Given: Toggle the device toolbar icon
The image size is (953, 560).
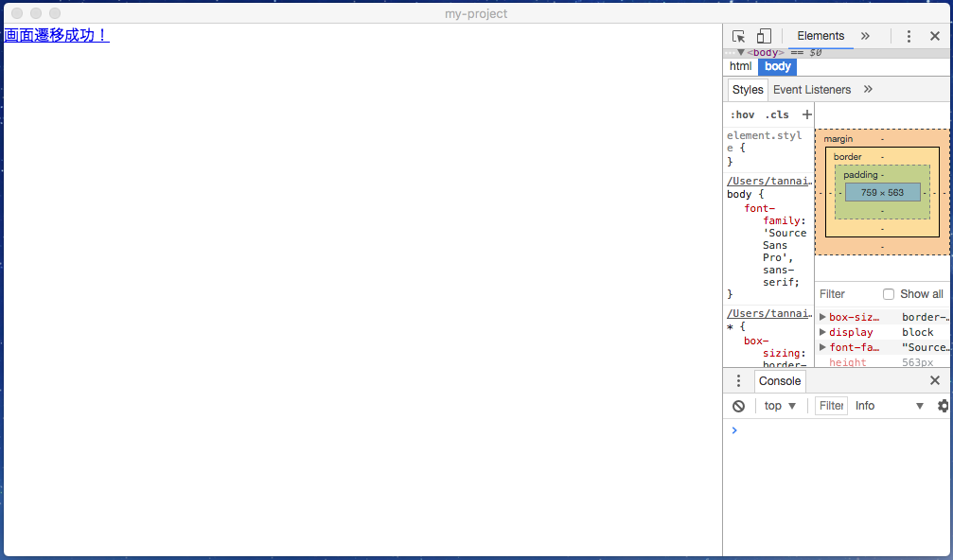Looking at the screenshot, I should 763,35.
